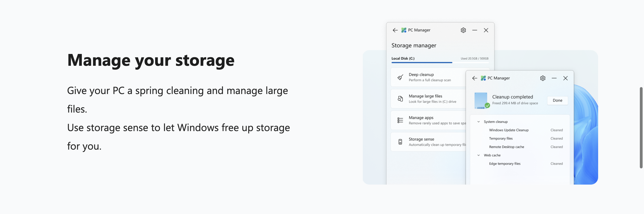
Task: Click the Storage sense icon
Action: tap(400, 142)
